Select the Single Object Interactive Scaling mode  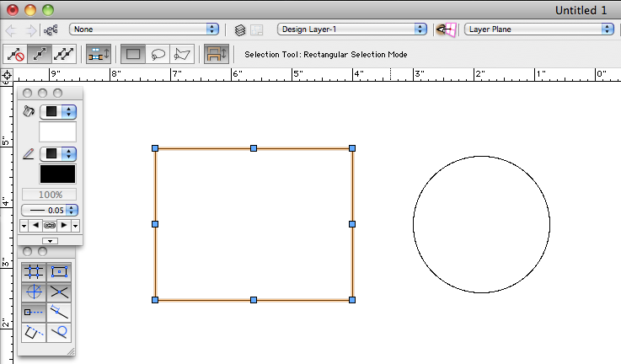(39, 55)
